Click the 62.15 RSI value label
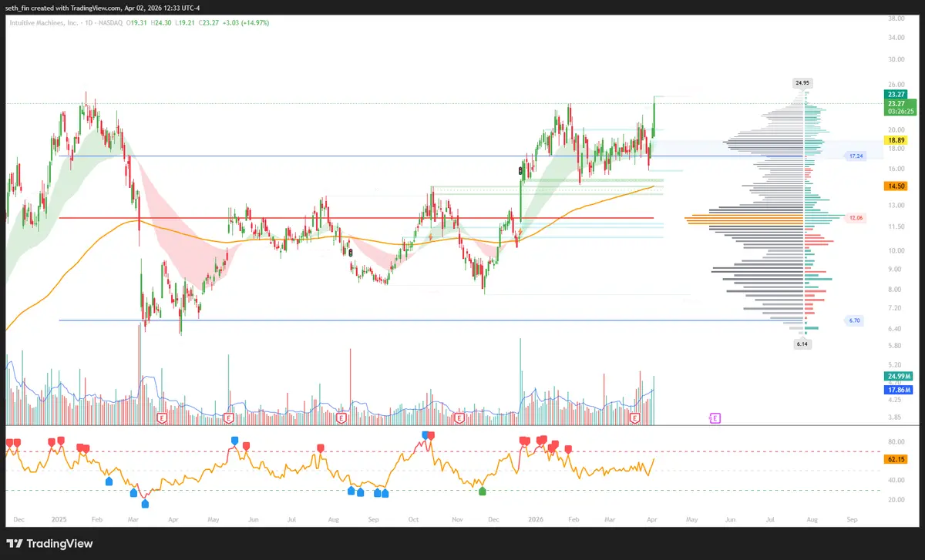The image size is (925, 560). pos(895,459)
